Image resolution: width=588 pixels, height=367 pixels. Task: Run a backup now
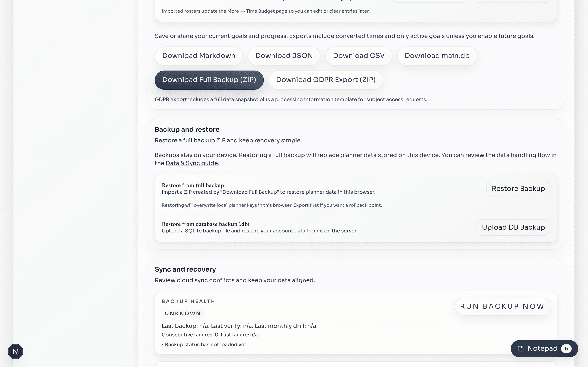[x=502, y=306]
